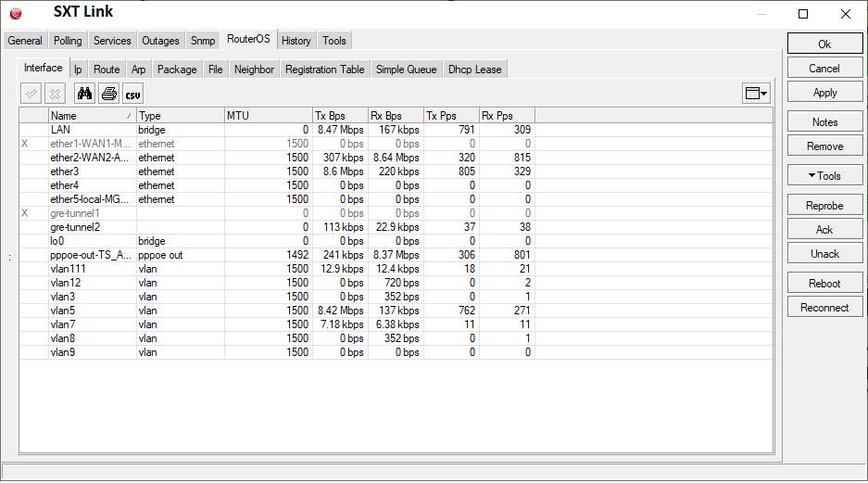This screenshot has width=868, height=483.
Task: Open the Route sub-tab
Action: (x=107, y=70)
